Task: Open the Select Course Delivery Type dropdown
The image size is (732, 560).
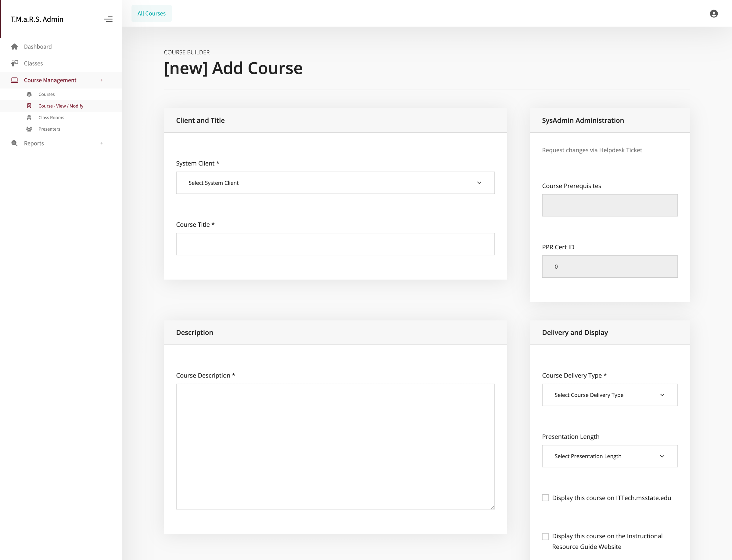Action: coord(609,395)
